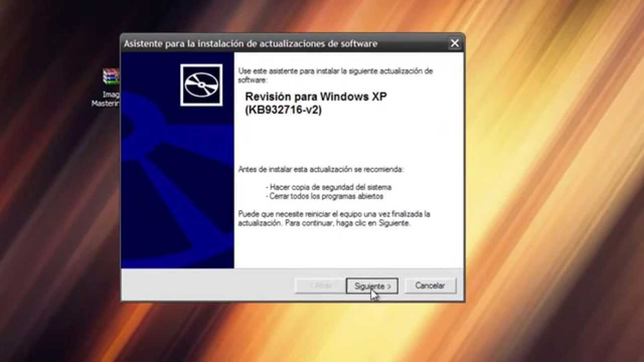644x362 pixels.
Task: Close the update wizard window
Action: tap(455, 43)
